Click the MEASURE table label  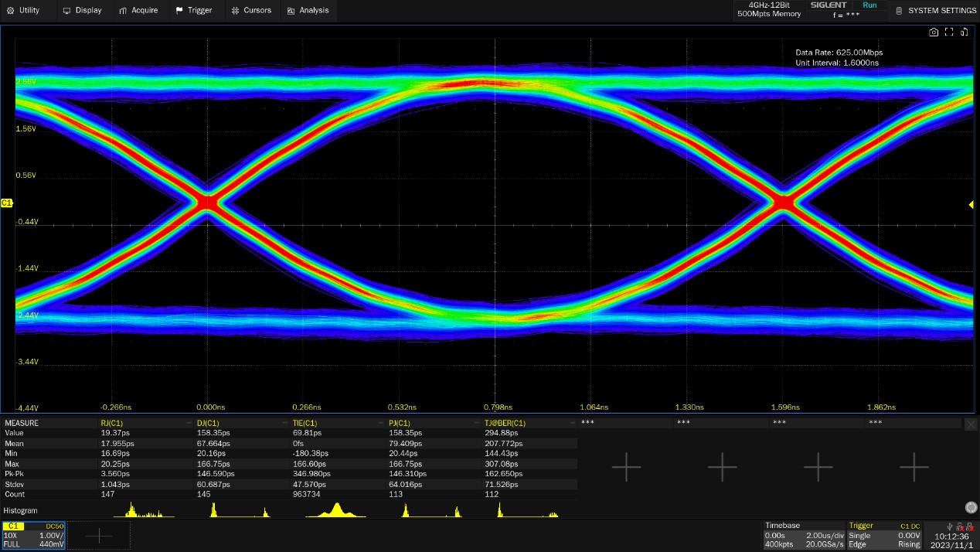22,424
